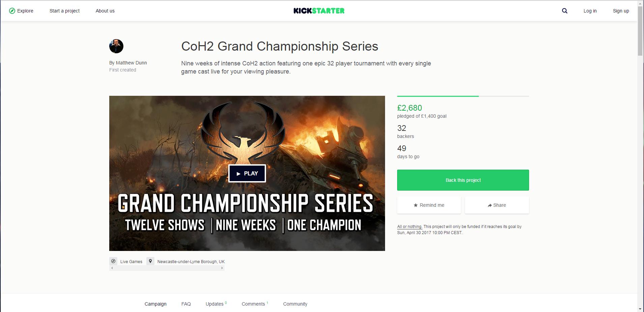Image resolution: width=644 pixels, height=312 pixels.
Task: Click the Kickstarter logo
Action: point(319,11)
